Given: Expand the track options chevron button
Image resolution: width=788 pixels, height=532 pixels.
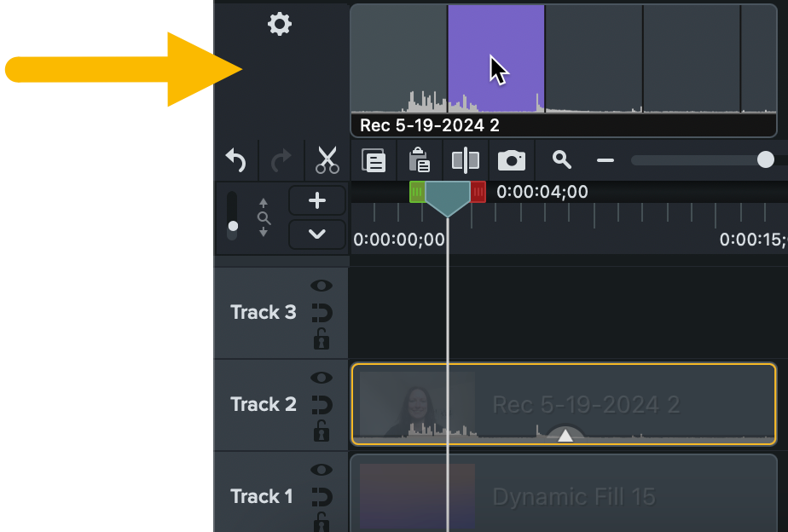Looking at the screenshot, I should click(317, 234).
